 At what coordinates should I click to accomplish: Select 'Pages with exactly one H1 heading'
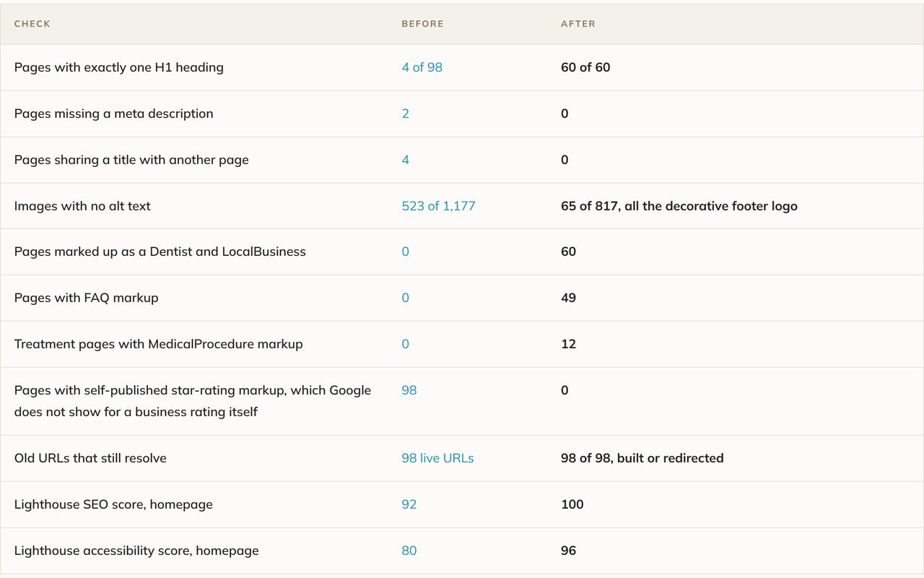tap(119, 67)
